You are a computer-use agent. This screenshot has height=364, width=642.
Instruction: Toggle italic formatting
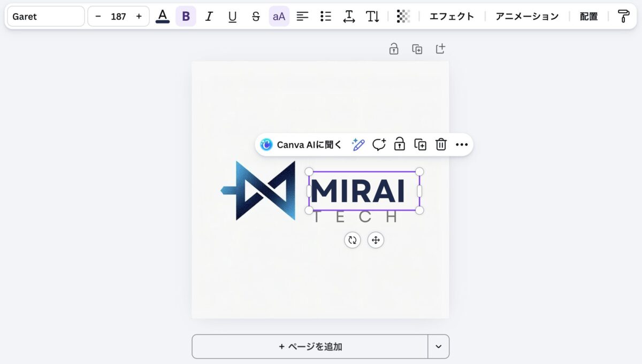[x=209, y=17]
